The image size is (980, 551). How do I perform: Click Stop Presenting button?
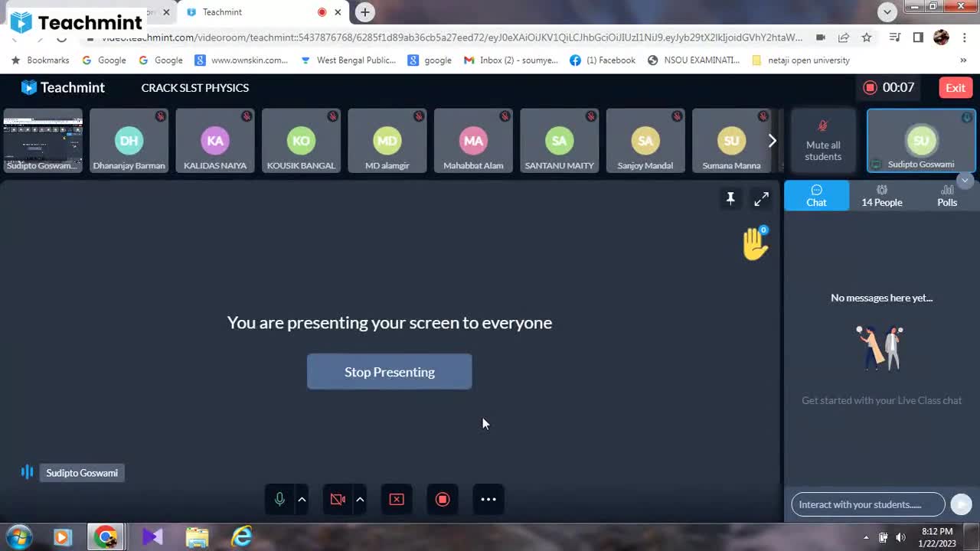(389, 372)
